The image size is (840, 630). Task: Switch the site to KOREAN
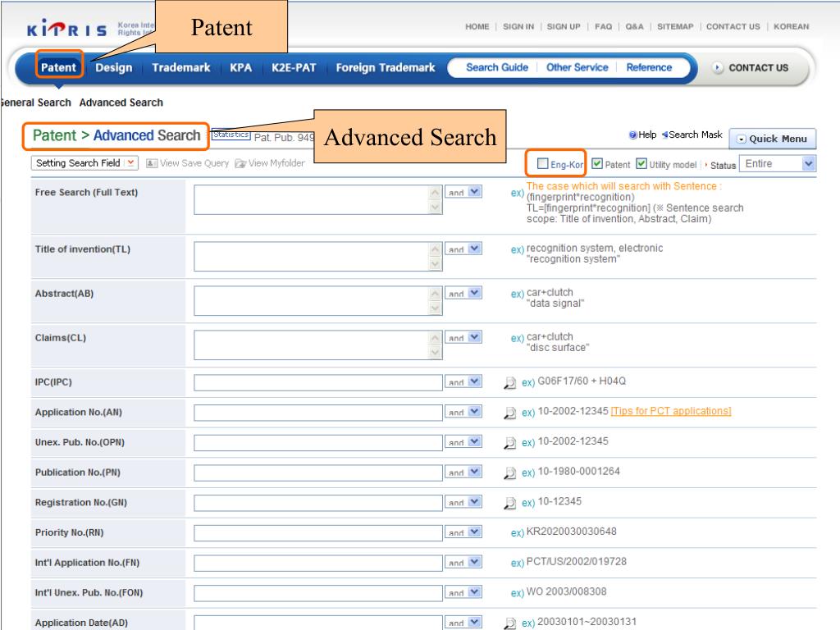pyautogui.click(x=792, y=26)
